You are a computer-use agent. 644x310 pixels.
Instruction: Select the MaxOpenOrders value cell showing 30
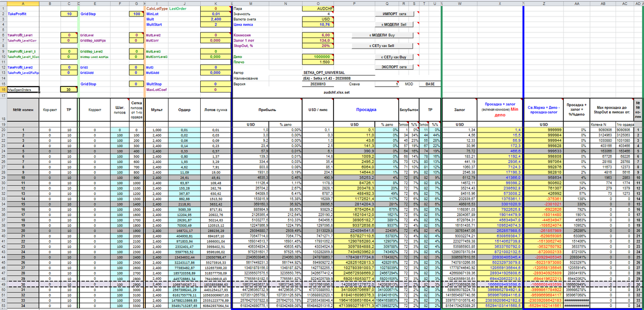(68, 89)
